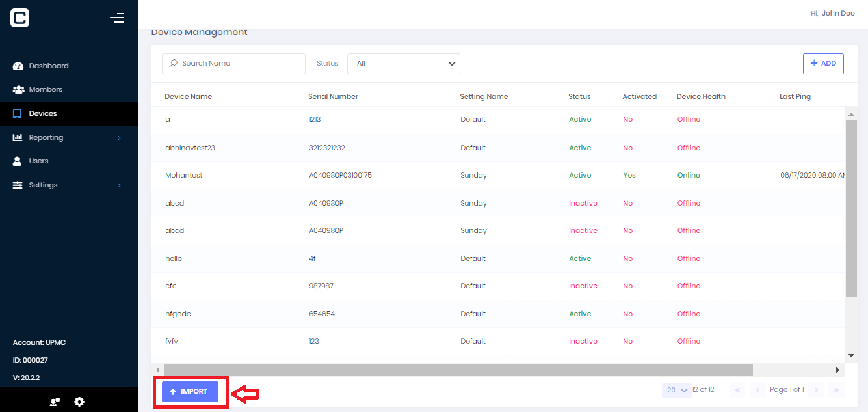Click serial number 3212321232
Screen dimensions: 868x412
tap(327, 148)
